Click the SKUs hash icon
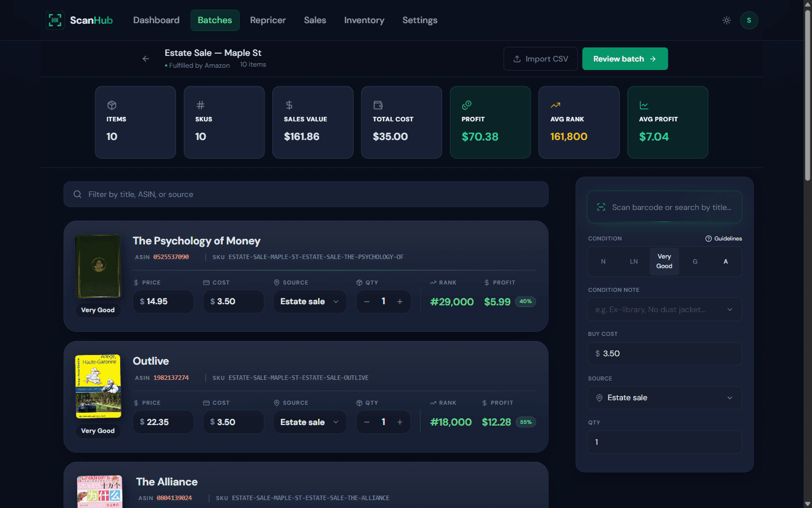 [200, 105]
